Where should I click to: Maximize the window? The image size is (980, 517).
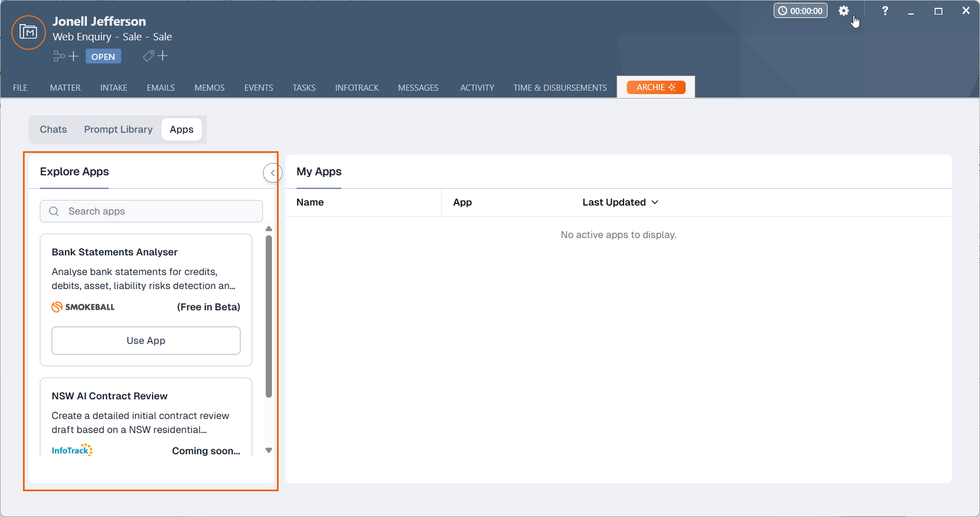(939, 11)
